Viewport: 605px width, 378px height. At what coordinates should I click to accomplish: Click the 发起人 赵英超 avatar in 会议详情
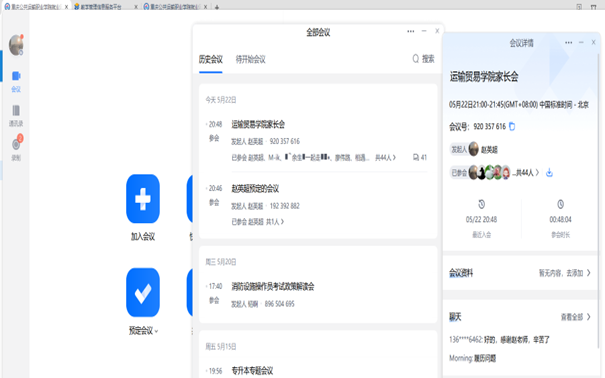pyautogui.click(x=474, y=149)
